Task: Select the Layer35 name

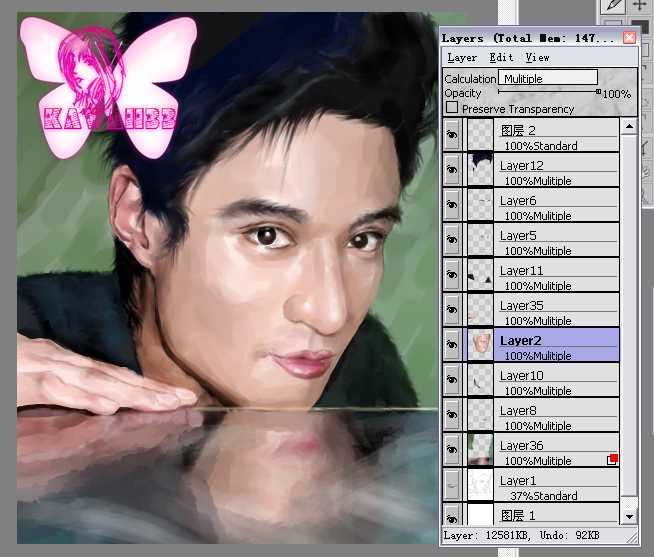Action: pos(522,306)
